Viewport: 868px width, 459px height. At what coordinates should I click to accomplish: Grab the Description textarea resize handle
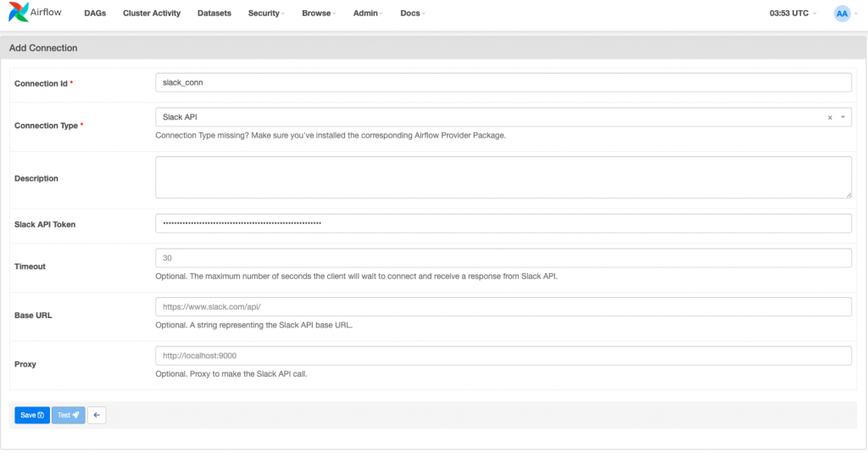pos(848,194)
